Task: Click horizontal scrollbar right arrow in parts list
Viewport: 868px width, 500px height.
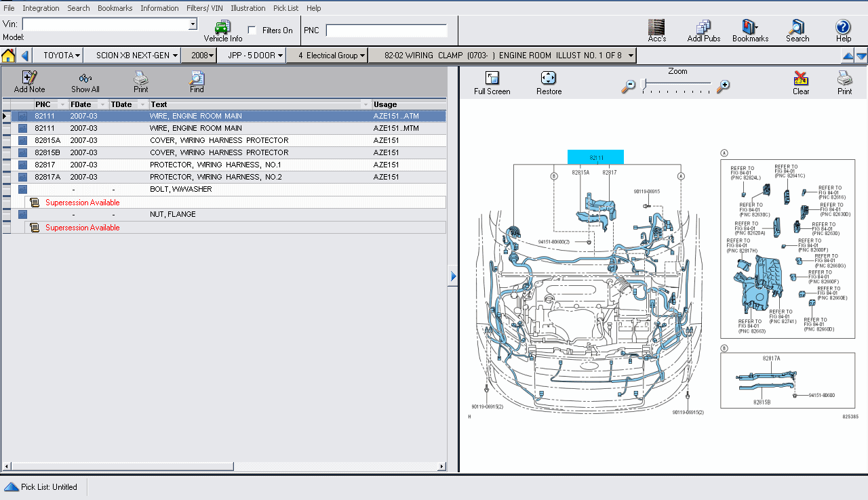Action: [442, 466]
